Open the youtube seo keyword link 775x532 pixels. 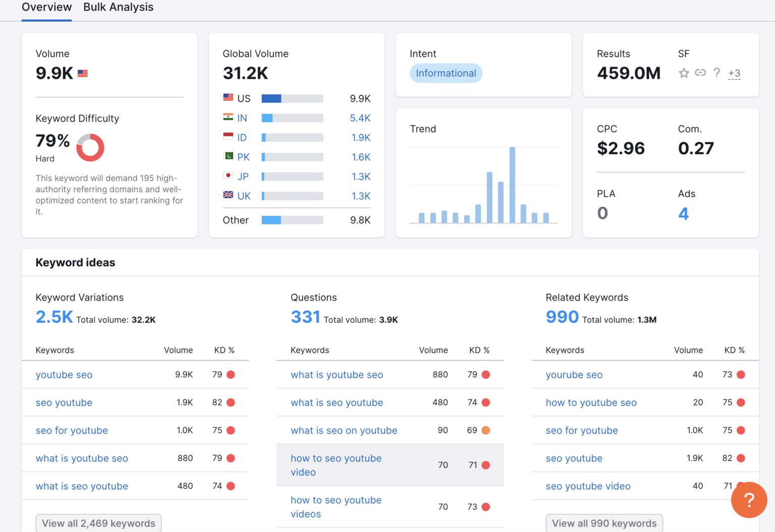[x=64, y=375]
